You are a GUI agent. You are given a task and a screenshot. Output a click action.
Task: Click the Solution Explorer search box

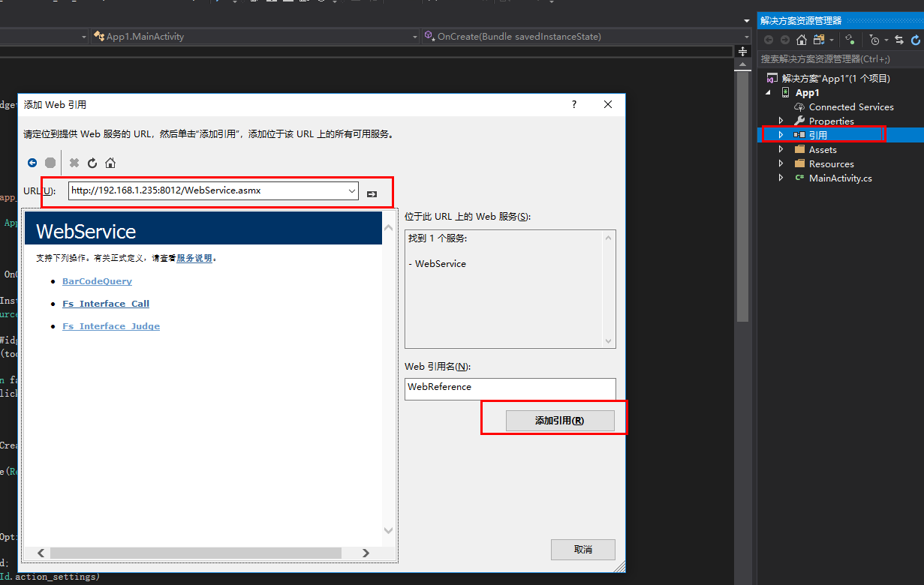click(840, 58)
